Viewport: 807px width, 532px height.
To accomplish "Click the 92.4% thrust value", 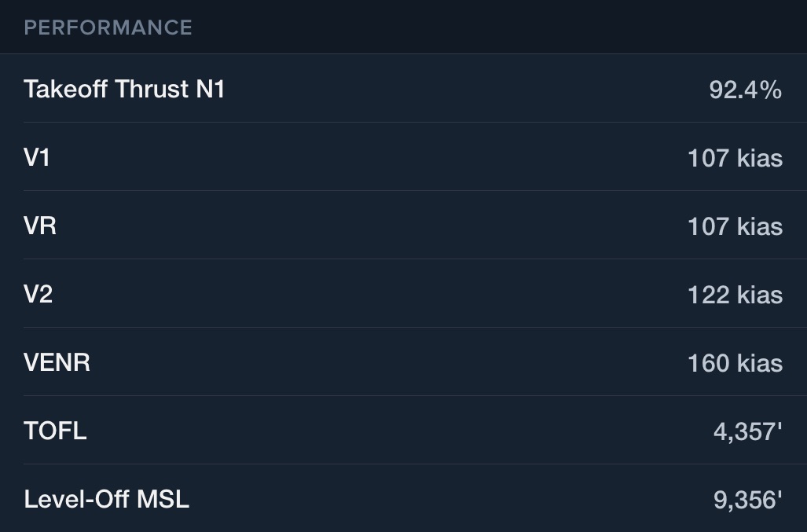I will coord(746,90).
